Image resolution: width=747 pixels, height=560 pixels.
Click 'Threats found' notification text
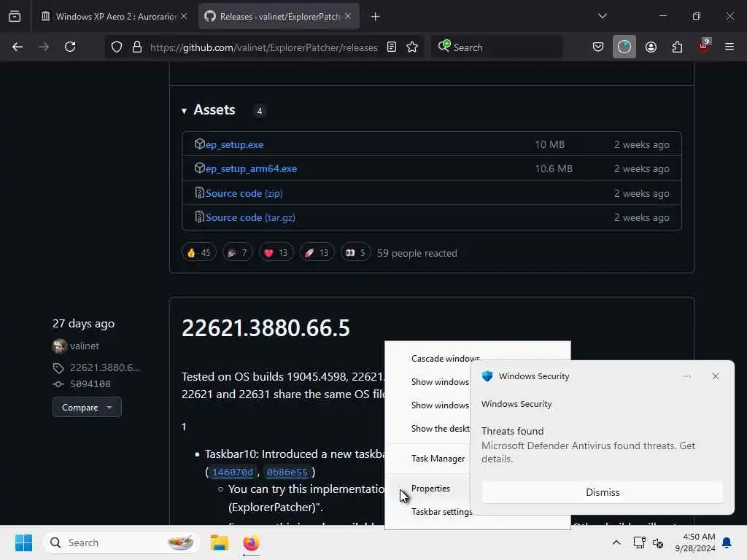pos(512,431)
